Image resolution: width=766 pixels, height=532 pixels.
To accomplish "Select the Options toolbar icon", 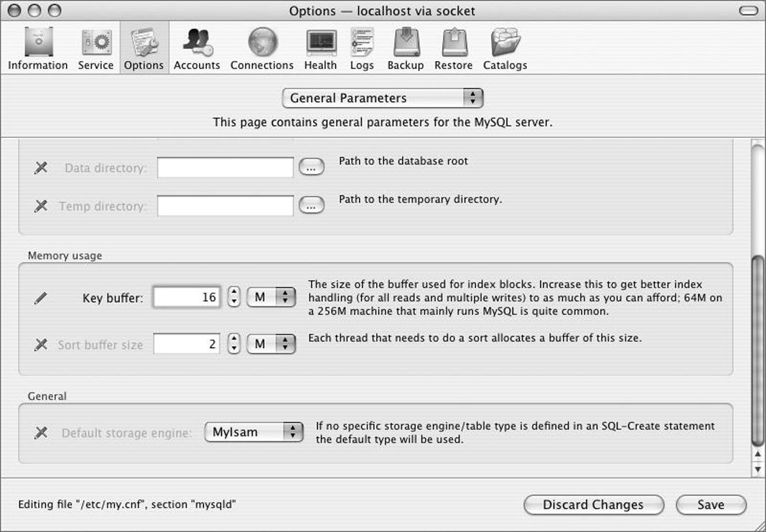I will [x=144, y=49].
